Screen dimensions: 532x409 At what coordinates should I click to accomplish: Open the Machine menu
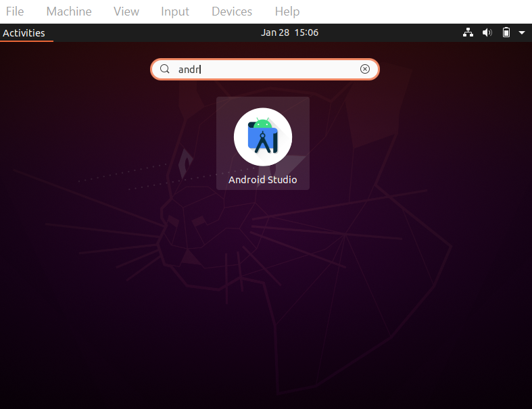(x=69, y=11)
